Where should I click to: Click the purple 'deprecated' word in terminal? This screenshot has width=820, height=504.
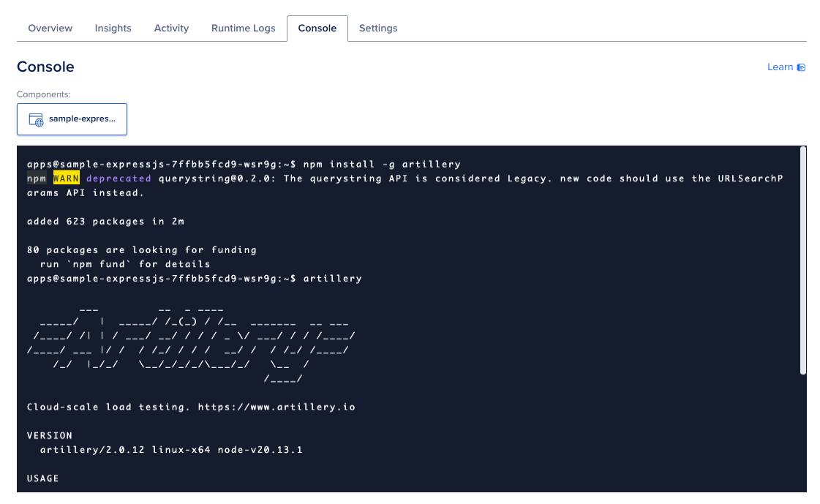[119, 178]
